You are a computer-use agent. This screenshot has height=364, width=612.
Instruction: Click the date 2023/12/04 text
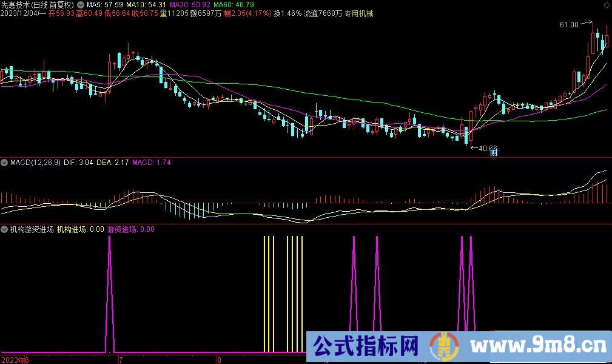click(19, 14)
